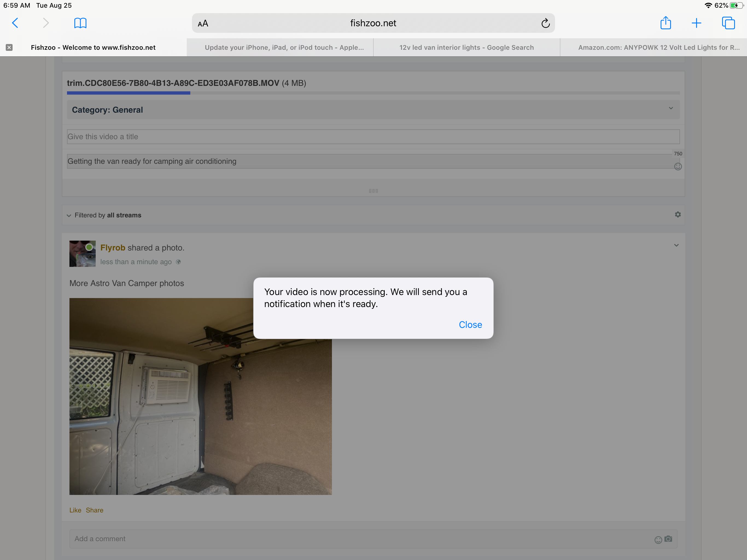Click the camera icon in comment box
This screenshot has height=560, width=747.
[x=668, y=539]
